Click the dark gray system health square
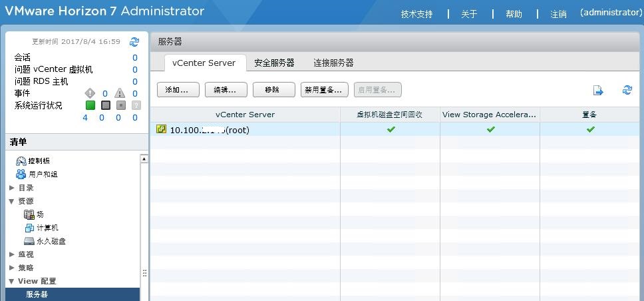 106,105
